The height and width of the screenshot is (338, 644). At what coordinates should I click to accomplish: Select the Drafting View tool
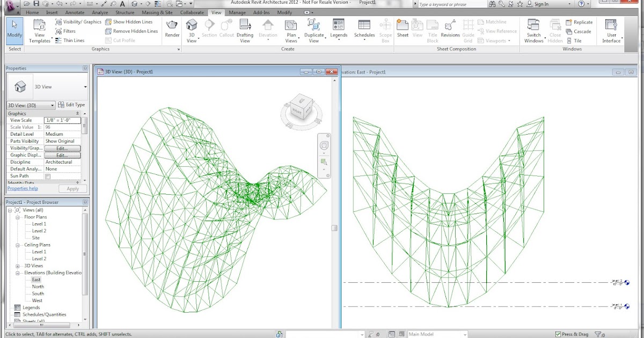click(x=245, y=30)
